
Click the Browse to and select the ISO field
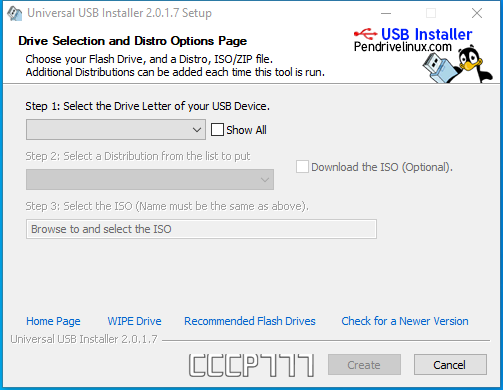pos(201,229)
